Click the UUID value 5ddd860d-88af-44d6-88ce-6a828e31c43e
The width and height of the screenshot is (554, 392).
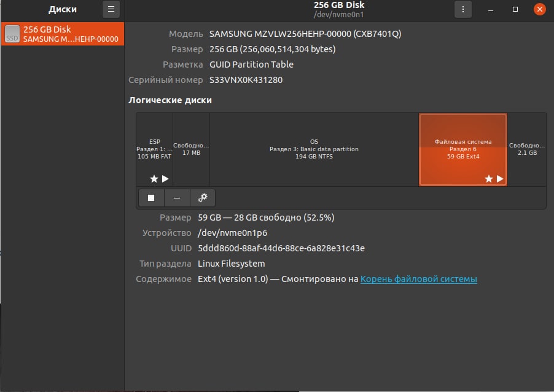281,248
